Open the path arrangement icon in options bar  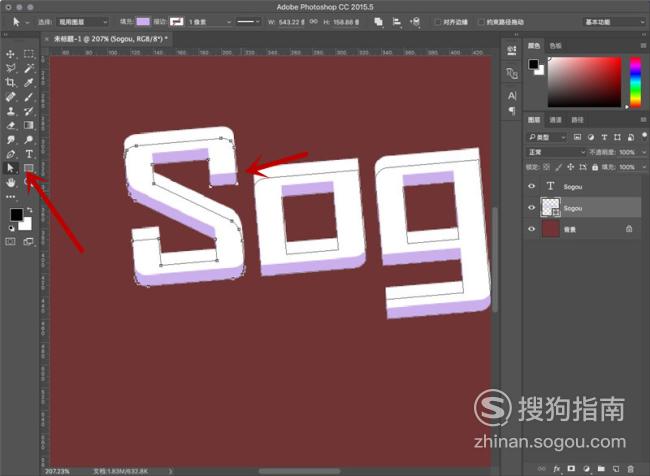[x=415, y=22]
